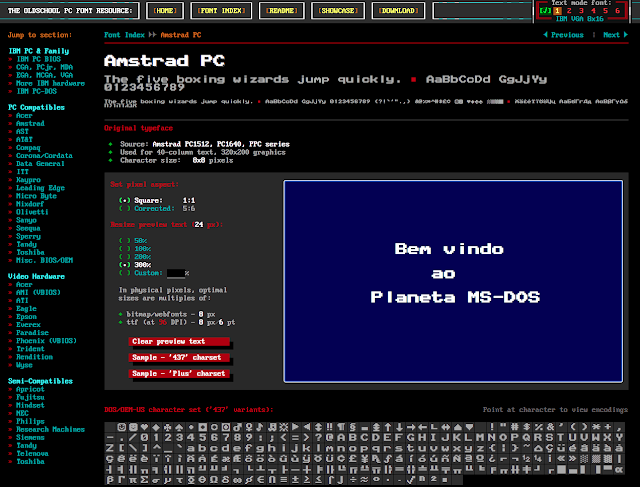
Task: Click the custom percentage input box
Action: pos(176,273)
